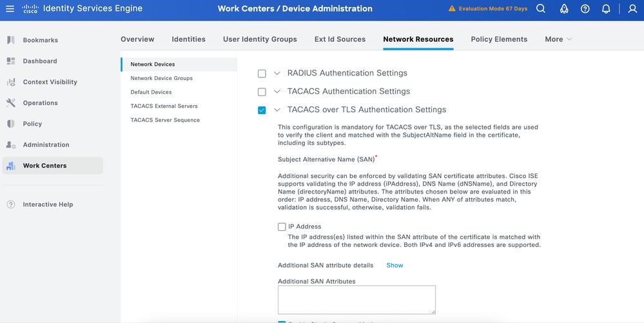
Task: Open the user account profile icon
Action: pos(632,9)
